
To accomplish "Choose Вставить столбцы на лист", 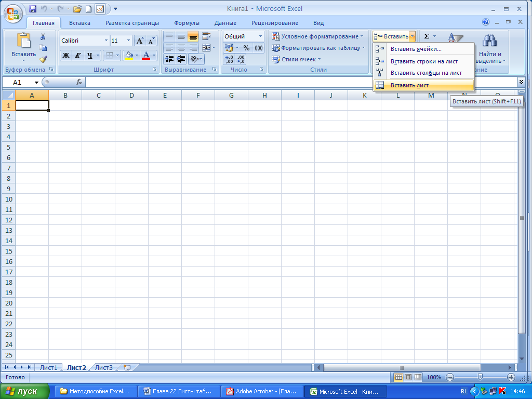I will (x=423, y=73).
